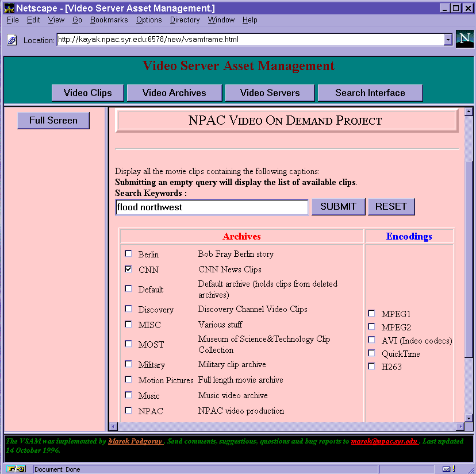Viewport: 476px width, 474px height.
Task: Click the 'Full length movie archive' text
Action: 240,380
